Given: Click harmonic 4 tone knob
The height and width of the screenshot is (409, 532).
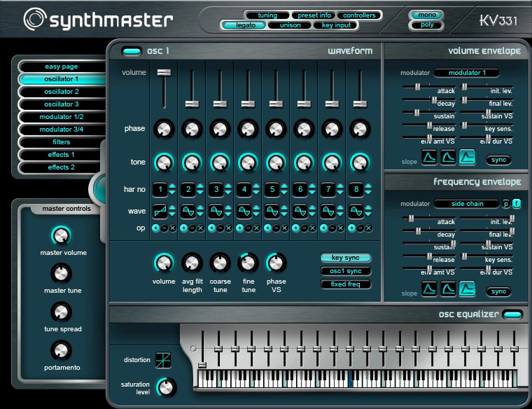Looking at the screenshot, I should click(248, 162).
